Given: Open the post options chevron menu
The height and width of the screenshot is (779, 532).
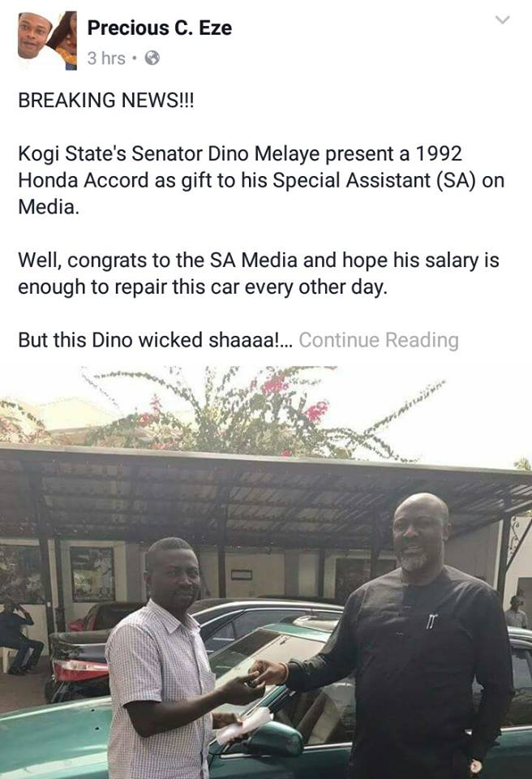Looking at the screenshot, I should (x=503, y=20).
